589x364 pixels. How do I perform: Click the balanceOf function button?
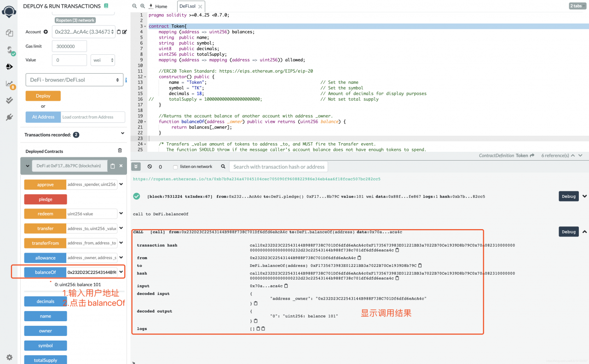tap(45, 272)
